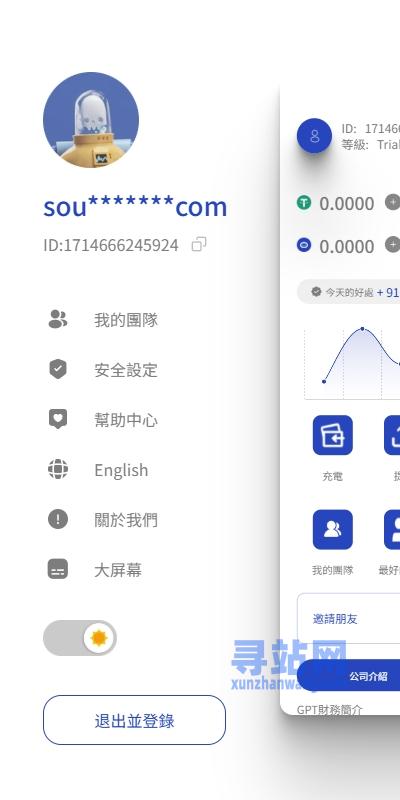The width and height of the screenshot is (400, 800).
Task: Click the 公司介紹 button
Action: (368, 676)
